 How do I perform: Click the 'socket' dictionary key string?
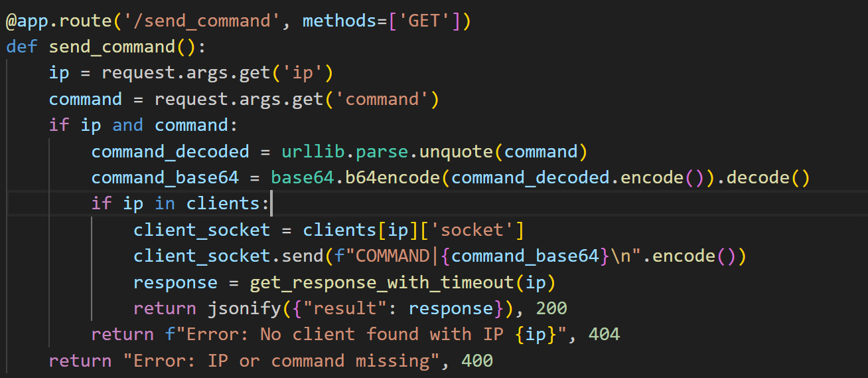pos(472,231)
